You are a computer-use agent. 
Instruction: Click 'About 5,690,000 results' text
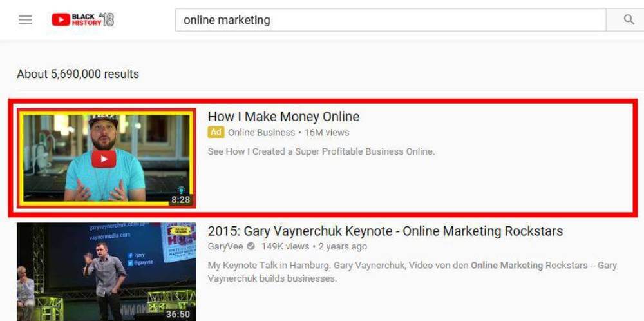(78, 74)
